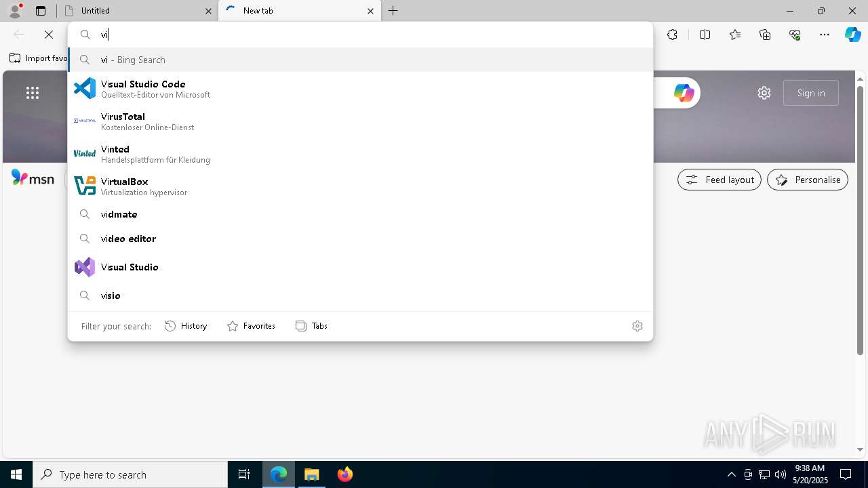The height and width of the screenshot is (488, 868).
Task: Open MSN page settings gear
Action: click(x=764, y=93)
